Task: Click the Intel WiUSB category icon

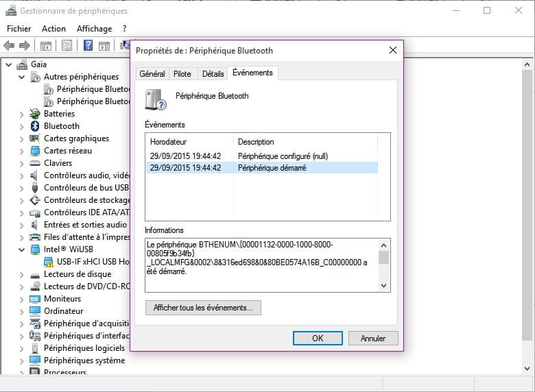Action: tap(35, 249)
